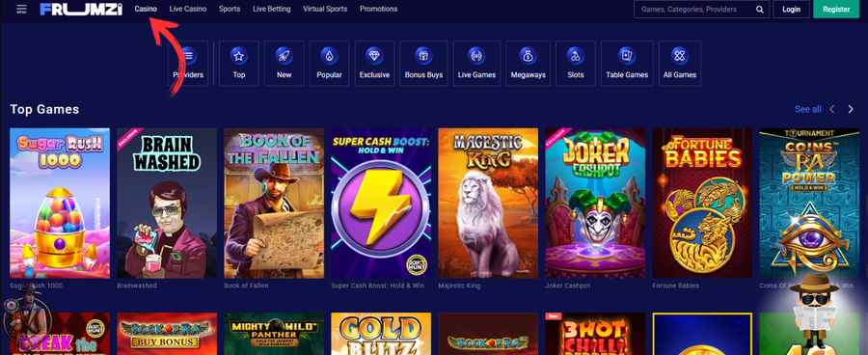This screenshot has height=355, width=868.
Task: Select the Popular category flame icon
Action: click(330, 55)
